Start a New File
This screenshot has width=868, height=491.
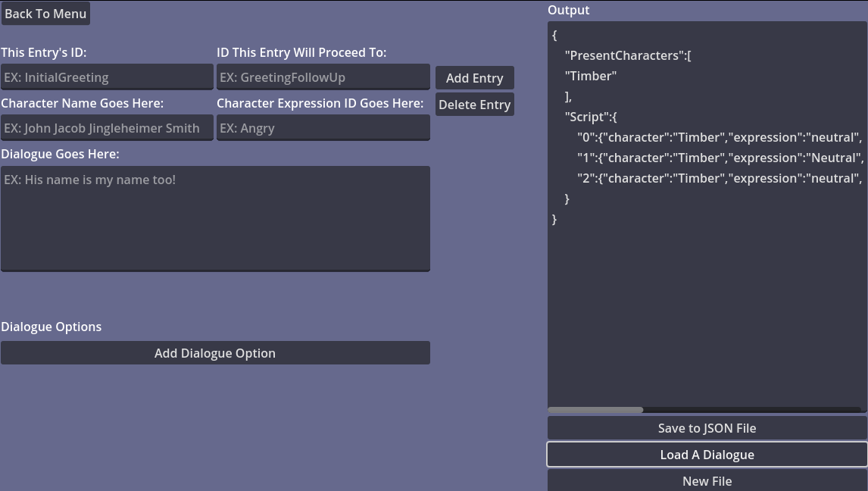point(707,480)
